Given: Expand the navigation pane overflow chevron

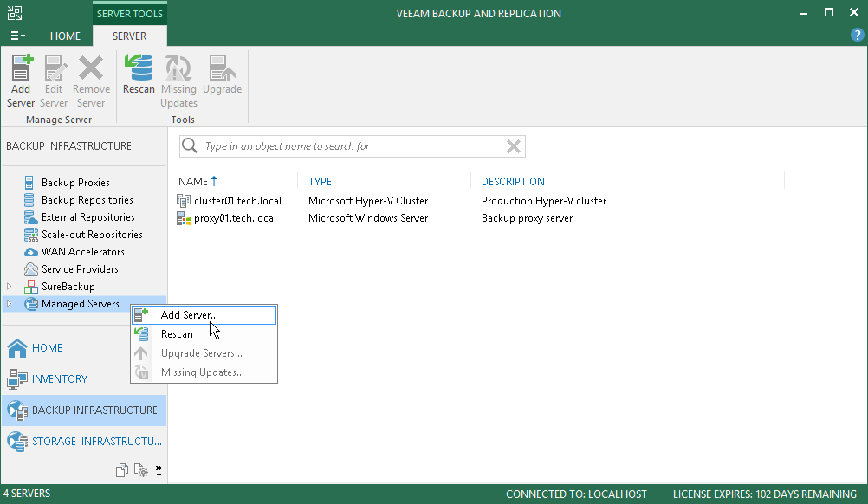Looking at the screenshot, I should [159, 471].
